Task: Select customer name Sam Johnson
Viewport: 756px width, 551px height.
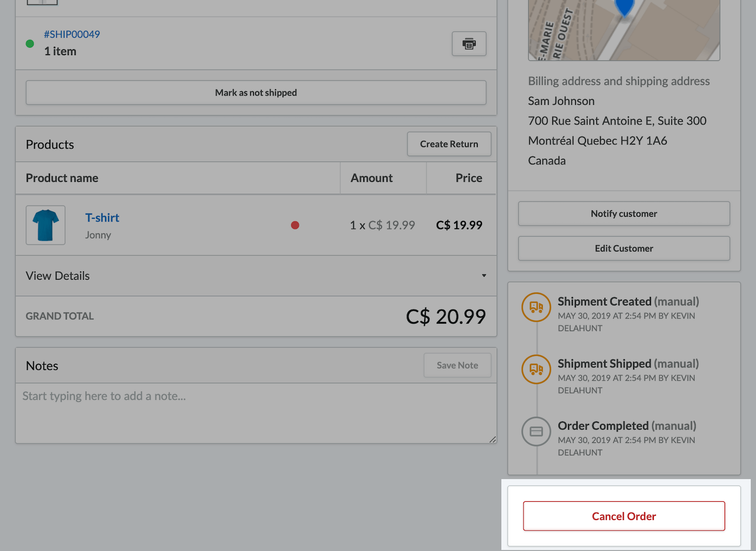Action: tap(561, 101)
